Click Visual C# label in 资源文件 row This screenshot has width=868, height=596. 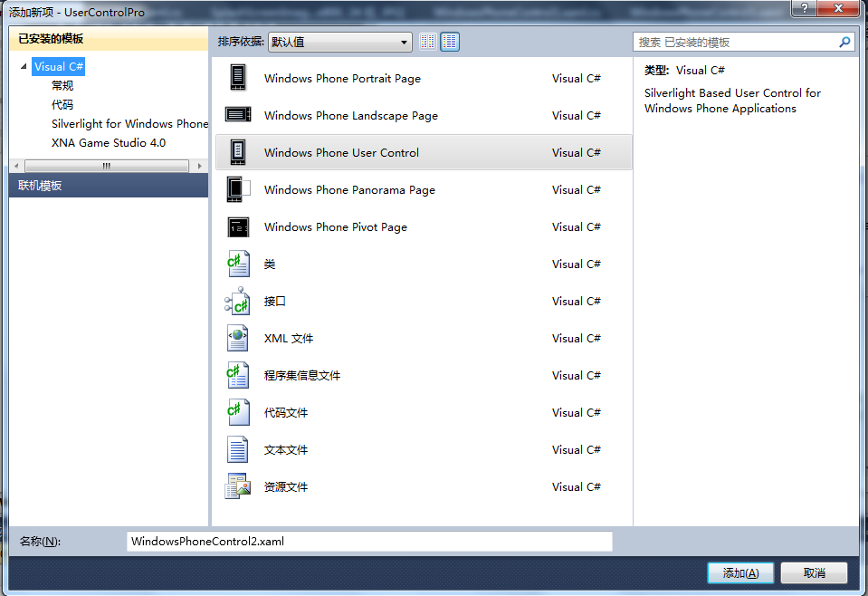(577, 486)
